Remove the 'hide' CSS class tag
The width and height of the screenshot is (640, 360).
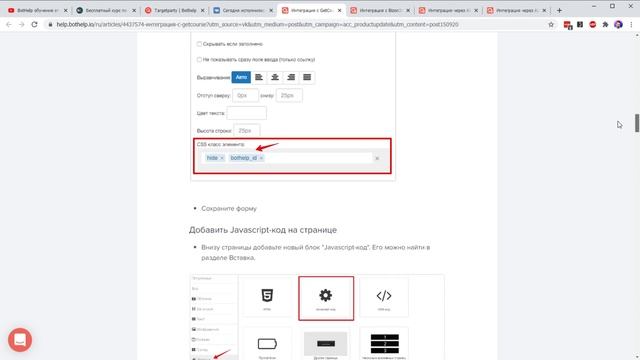pos(222,158)
